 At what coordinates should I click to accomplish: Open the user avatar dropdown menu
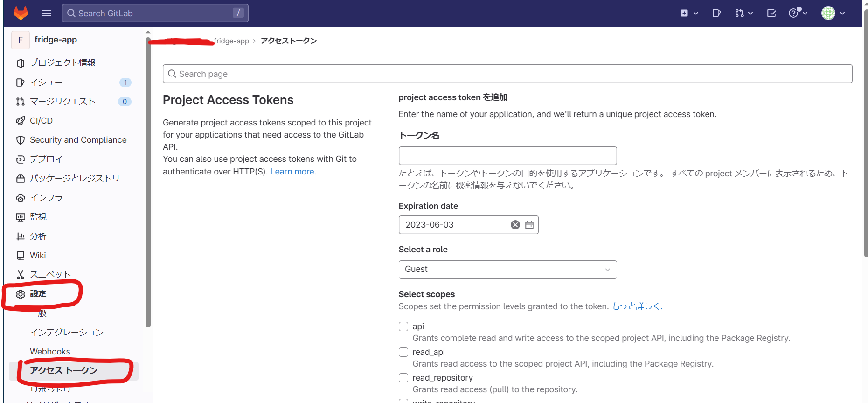click(833, 13)
